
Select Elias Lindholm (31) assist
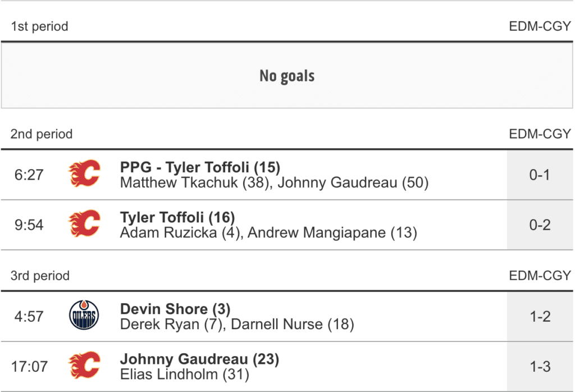[185, 374]
